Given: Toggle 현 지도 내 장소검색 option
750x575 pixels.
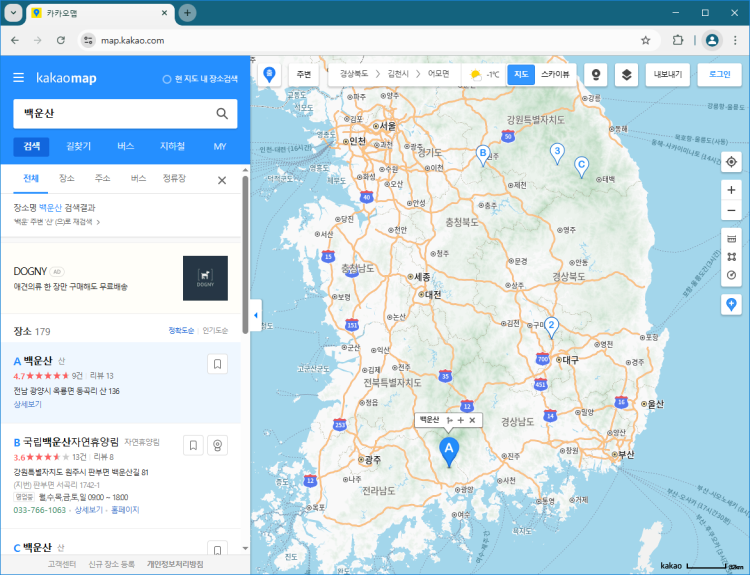Looking at the screenshot, I should pos(200,79).
